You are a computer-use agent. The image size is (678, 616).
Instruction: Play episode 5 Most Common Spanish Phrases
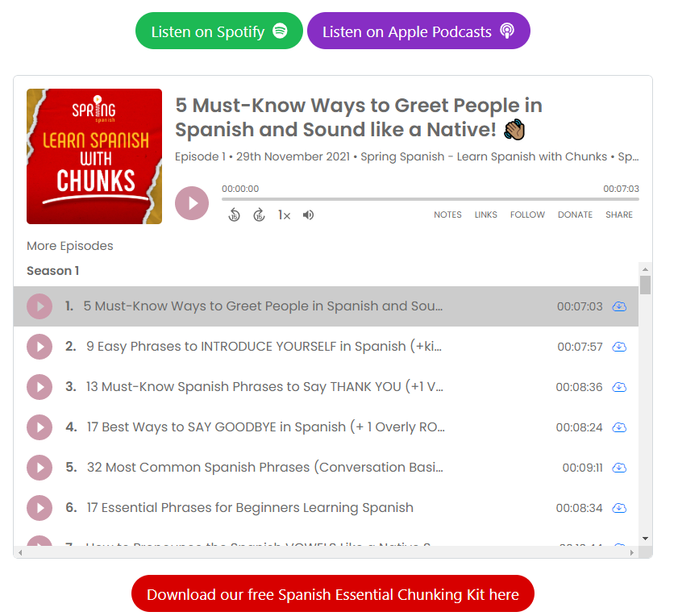pos(40,468)
